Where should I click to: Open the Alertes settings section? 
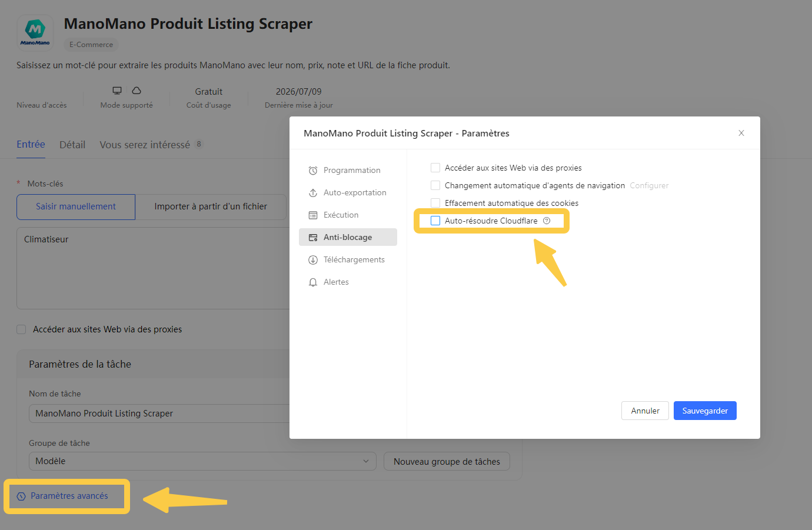click(x=348, y=282)
